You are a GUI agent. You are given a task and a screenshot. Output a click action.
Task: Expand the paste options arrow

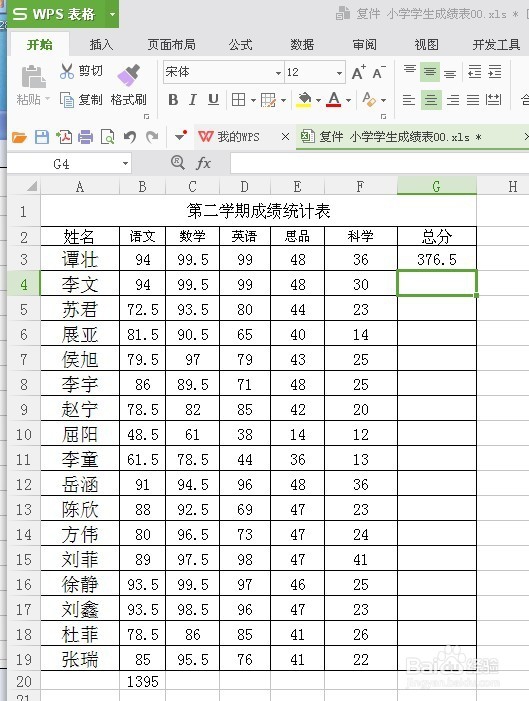point(47,99)
